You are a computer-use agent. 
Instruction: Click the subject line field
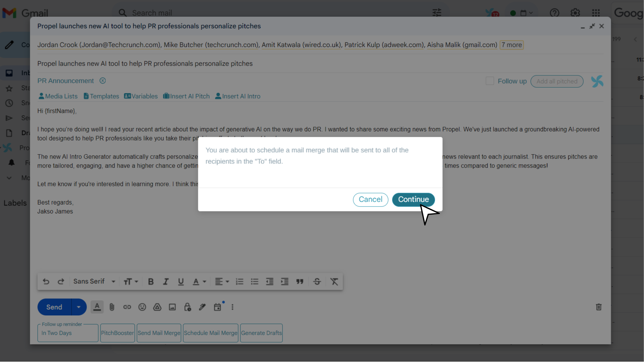point(320,64)
